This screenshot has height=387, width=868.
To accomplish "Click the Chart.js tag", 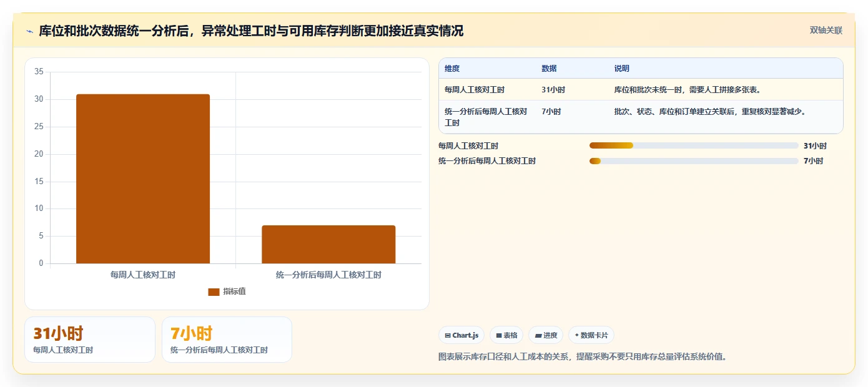I will coord(461,335).
